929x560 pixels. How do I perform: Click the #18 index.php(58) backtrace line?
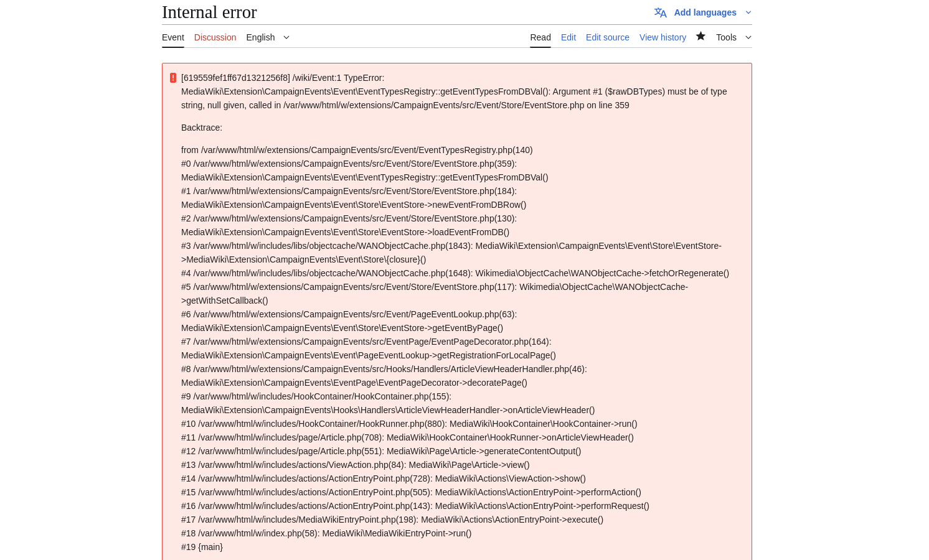point(326,533)
